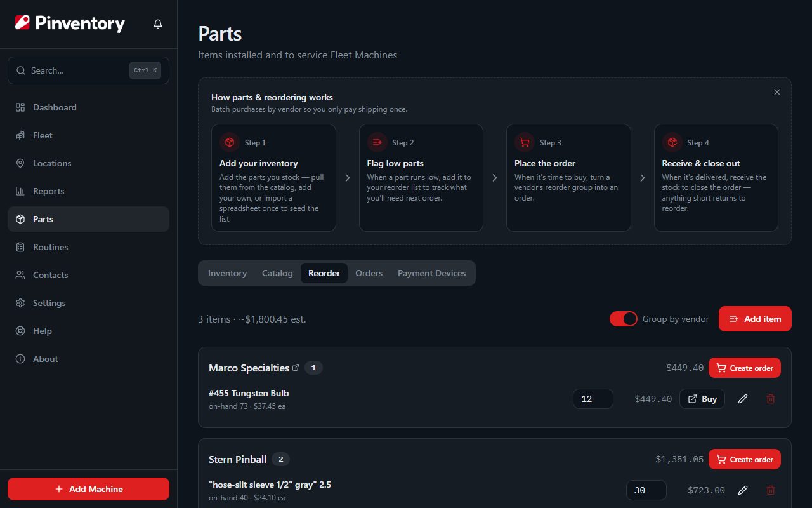Click the Stern Pinball vendor name
This screenshot has height=508, width=812.
coord(237,459)
